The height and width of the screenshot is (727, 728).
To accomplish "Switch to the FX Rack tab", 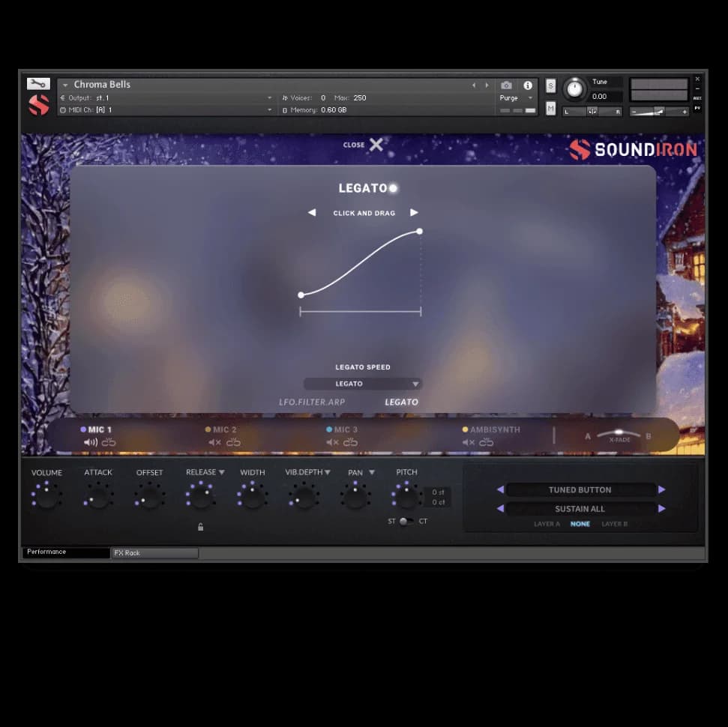I will pyautogui.click(x=155, y=553).
